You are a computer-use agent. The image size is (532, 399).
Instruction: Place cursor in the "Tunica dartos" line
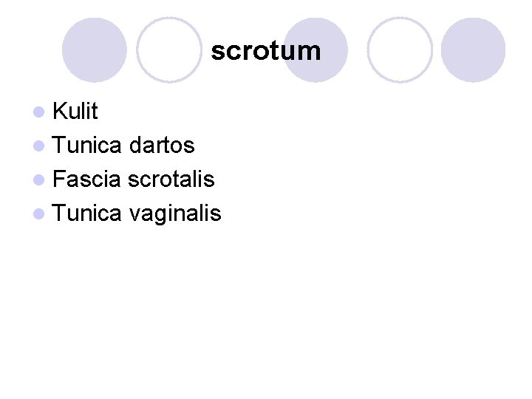(x=123, y=145)
